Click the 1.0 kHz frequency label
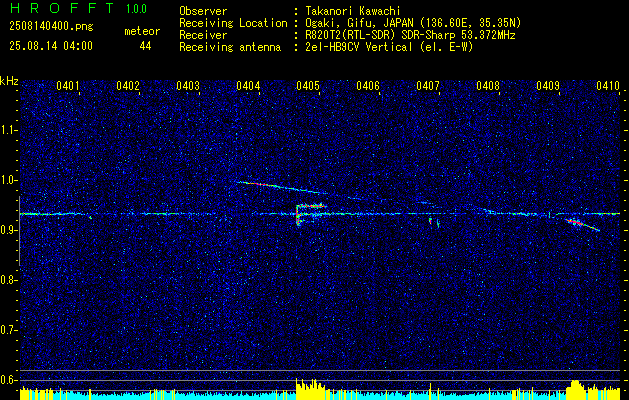 (9, 180)
